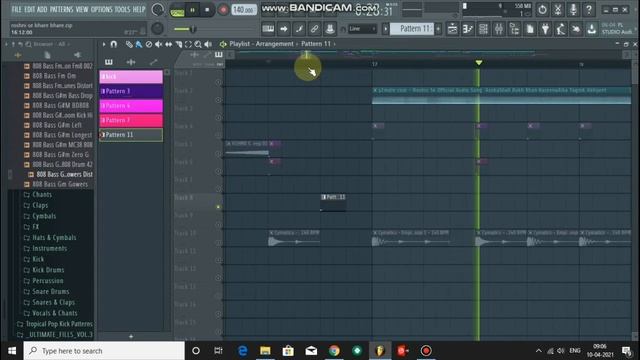Select Pattern 3 in the picker
The image size is (640, 360).
tap(131, 91)
